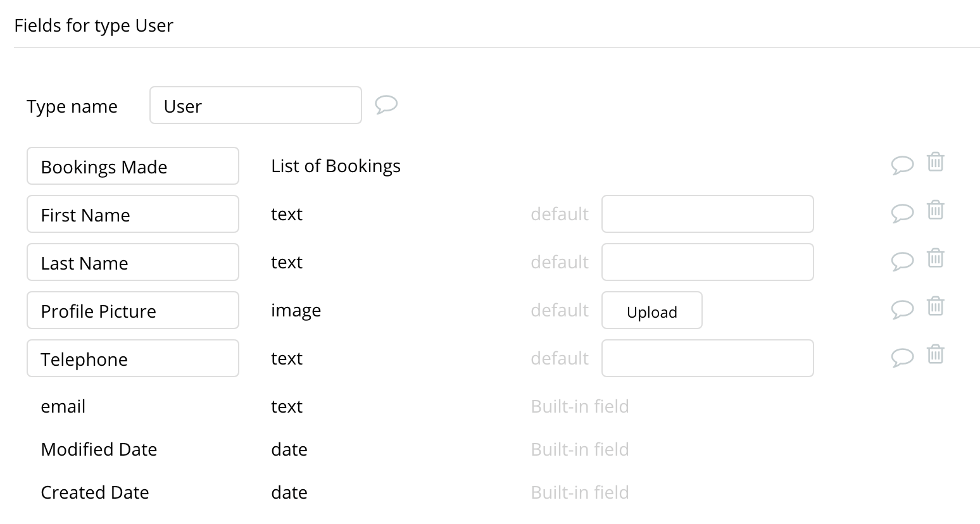Click the Last Name default value box
The image size is (980, 524).
707,262
